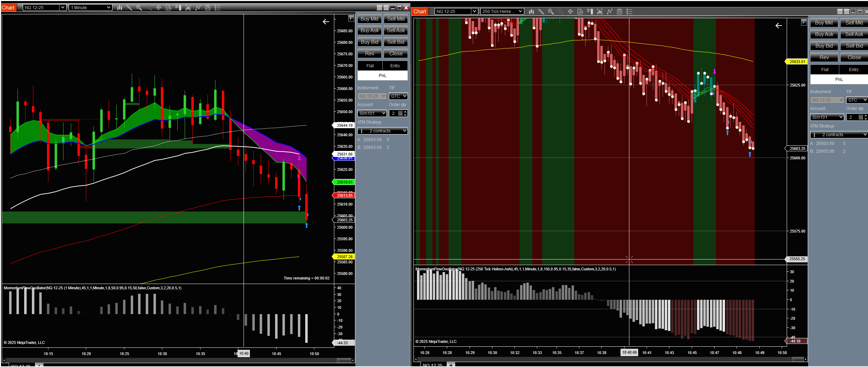Open Data Series icon on 250 Tick chart
Viewport: 868px width, 367px height.
click(x=600, y=12)
